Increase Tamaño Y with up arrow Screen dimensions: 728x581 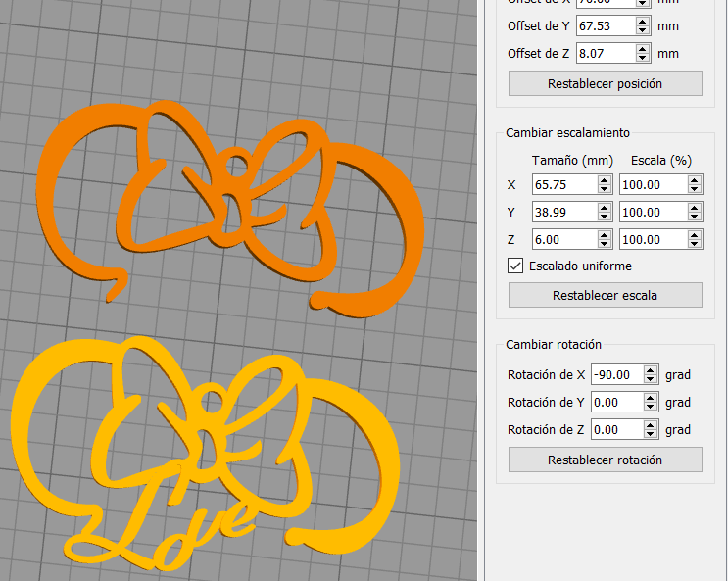tap(604, 208)
